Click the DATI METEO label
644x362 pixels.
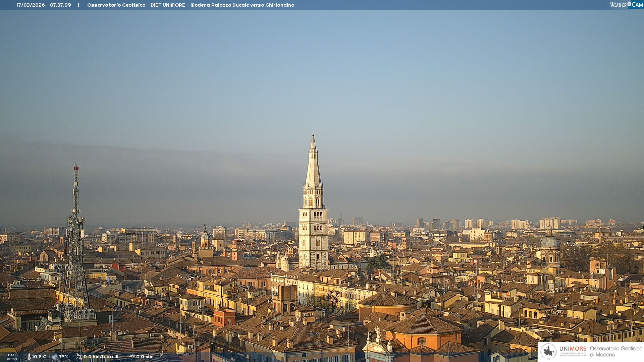click(x=12, y=357)
